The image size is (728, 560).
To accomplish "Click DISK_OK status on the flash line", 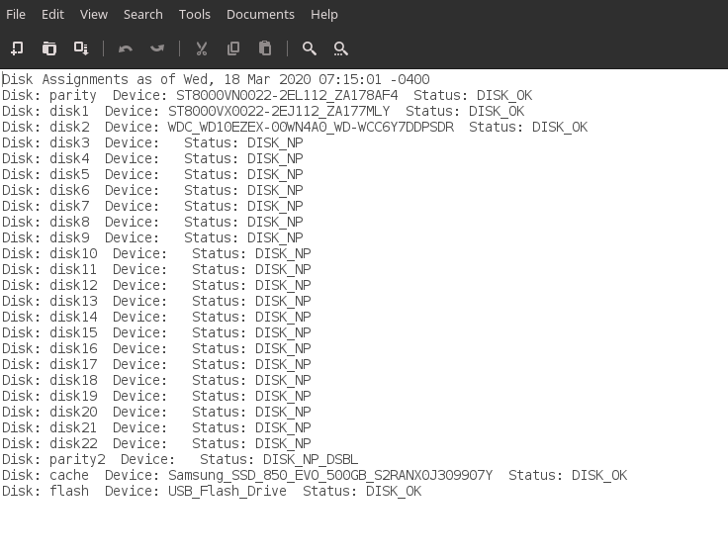I will coord(394,491).
